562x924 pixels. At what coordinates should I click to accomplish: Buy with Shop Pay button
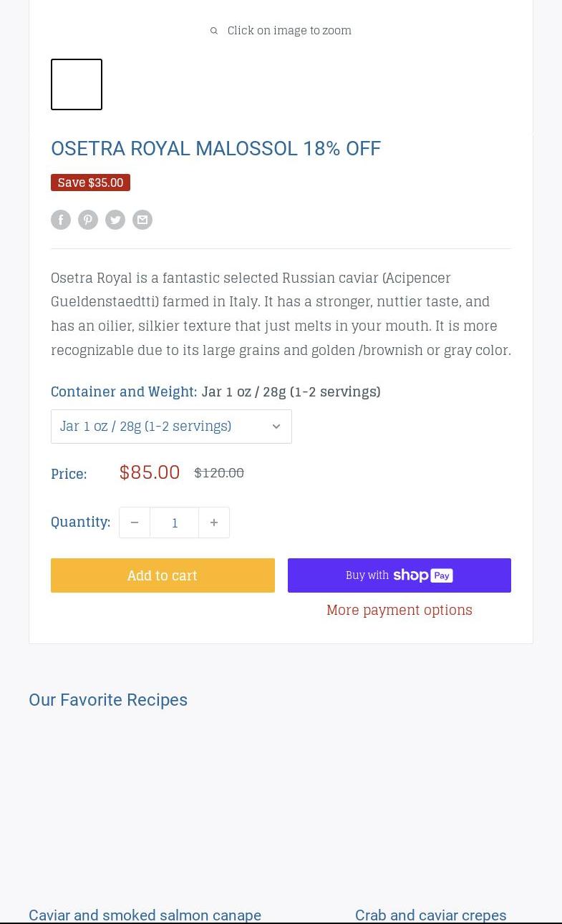pyautogui.click(x=399, y=575)
